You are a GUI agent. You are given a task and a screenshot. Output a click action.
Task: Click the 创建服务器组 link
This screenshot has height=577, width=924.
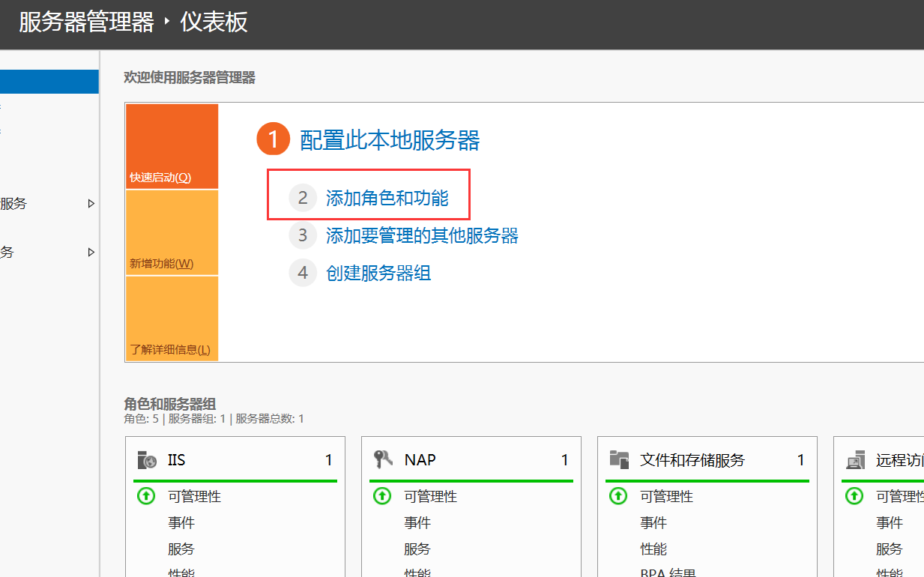pos(378,273)
